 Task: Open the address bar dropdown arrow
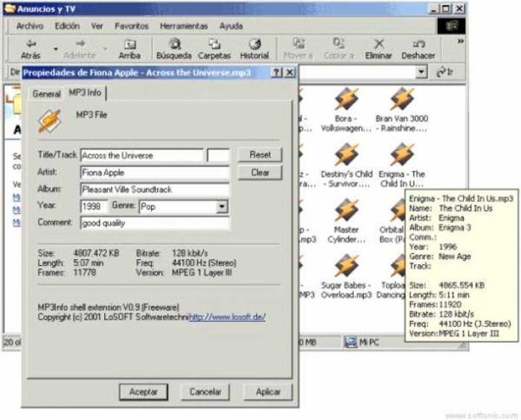[421, 72]
